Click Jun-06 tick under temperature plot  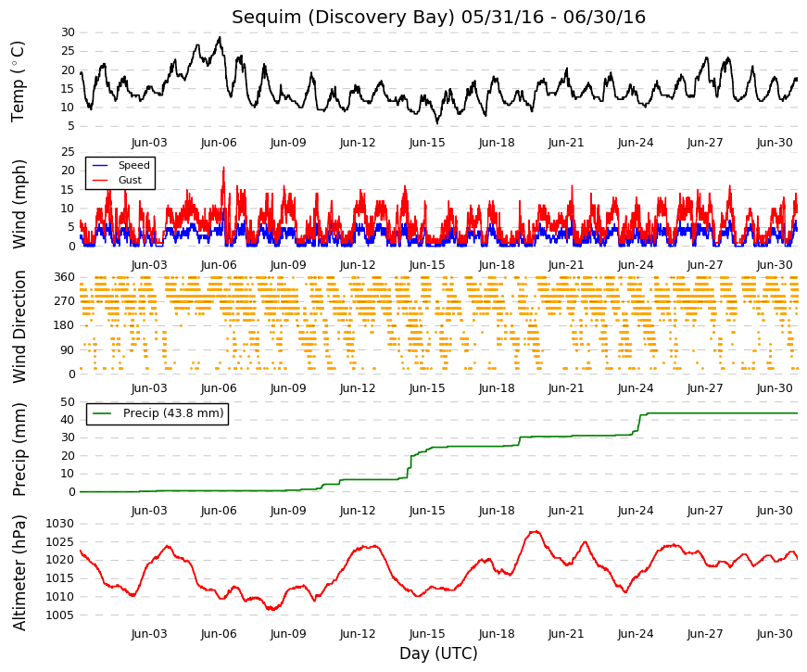tap(219, 143)
